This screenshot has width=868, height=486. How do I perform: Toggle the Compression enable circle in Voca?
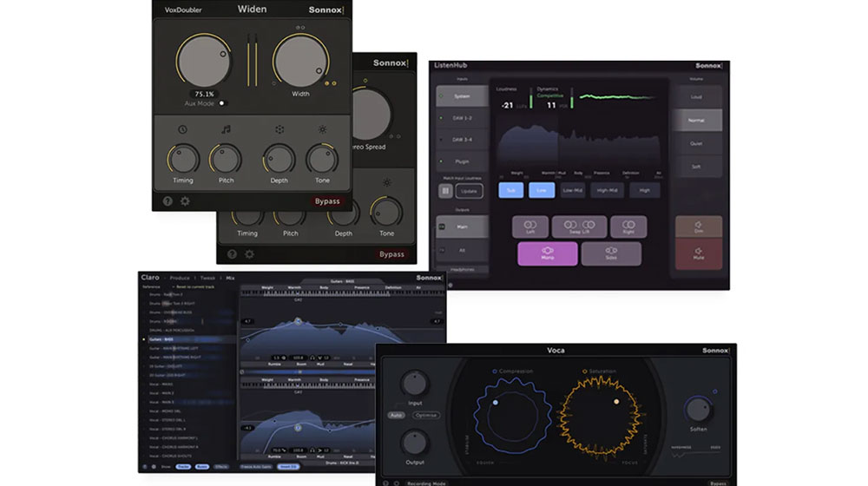[495, 371]
